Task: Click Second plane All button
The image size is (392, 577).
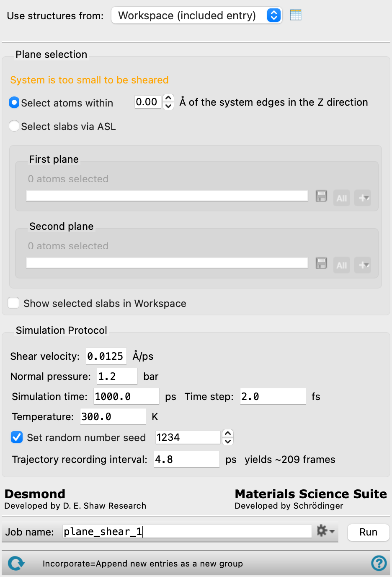Action: (342, 265)
